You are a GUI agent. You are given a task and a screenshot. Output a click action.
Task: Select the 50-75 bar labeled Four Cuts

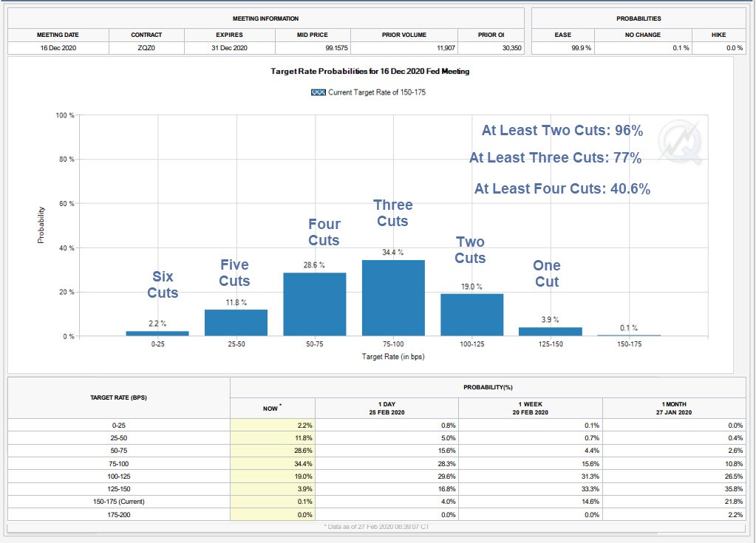(315, 304)
